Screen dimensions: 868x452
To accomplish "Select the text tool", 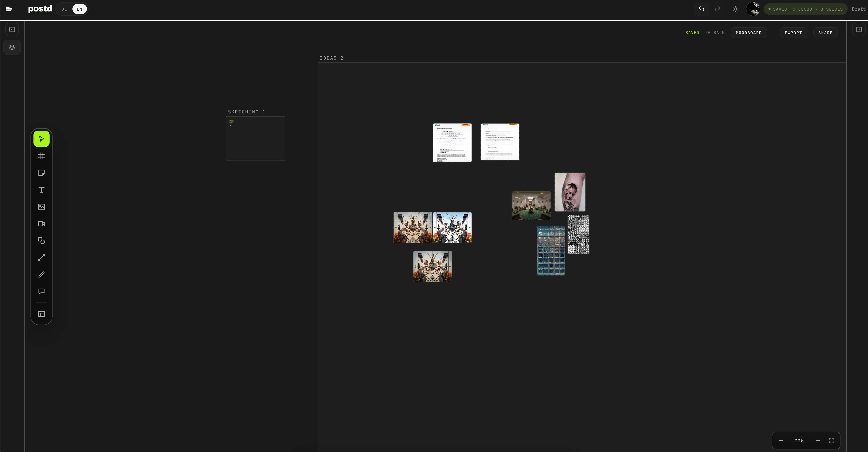I will click(42, 190).
